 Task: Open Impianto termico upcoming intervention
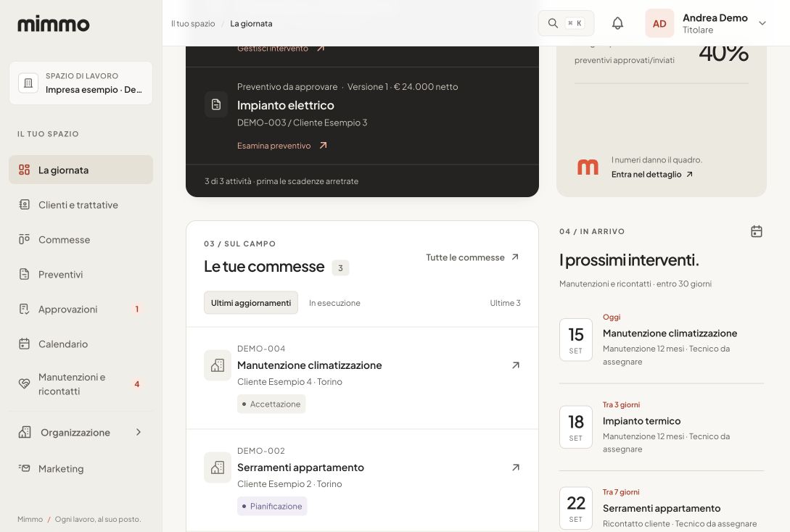pyautogui.click(x=641, y=421)
